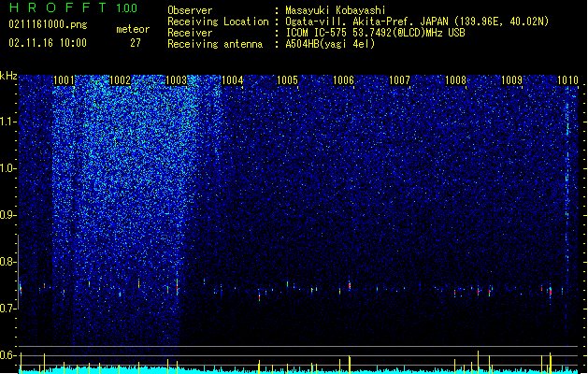Image resolution: width=588 pixels, height=374 pixels.
Task: Click the Receiver label
Action: [x=190, y=33]
